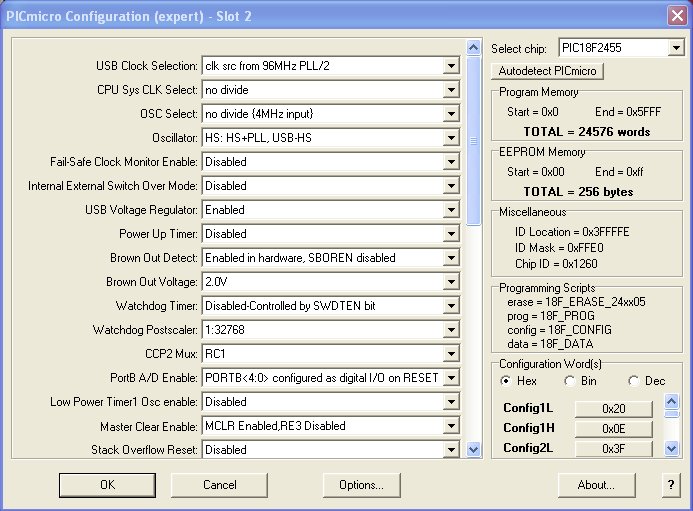The width and height of the screenshot is (693, 511).
Task: Click the 'data = 18F_DATA' text
Action: (550, 344)
